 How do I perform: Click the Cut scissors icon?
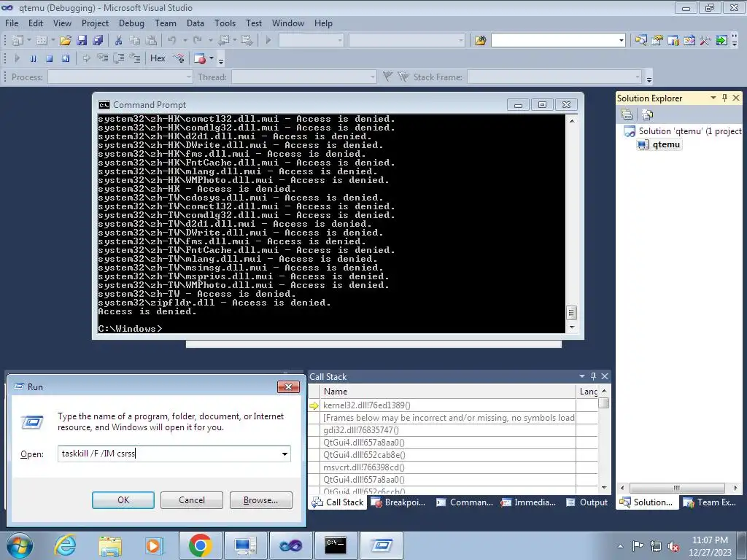tap(119, 41)
